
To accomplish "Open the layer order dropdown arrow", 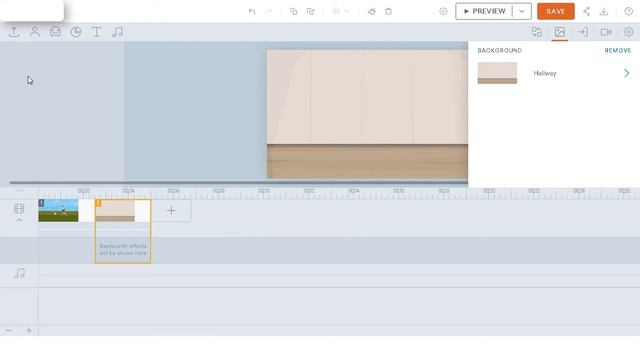I will click(347, 11).
